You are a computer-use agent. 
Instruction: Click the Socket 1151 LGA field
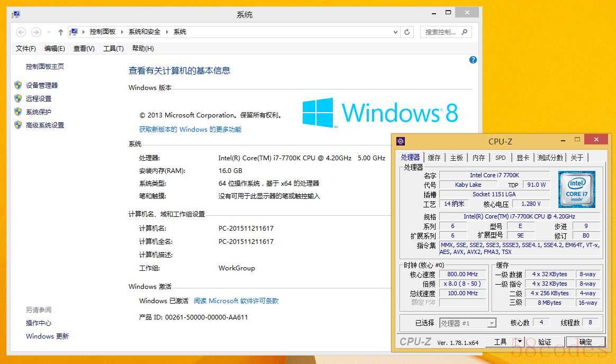pos(494,194)
